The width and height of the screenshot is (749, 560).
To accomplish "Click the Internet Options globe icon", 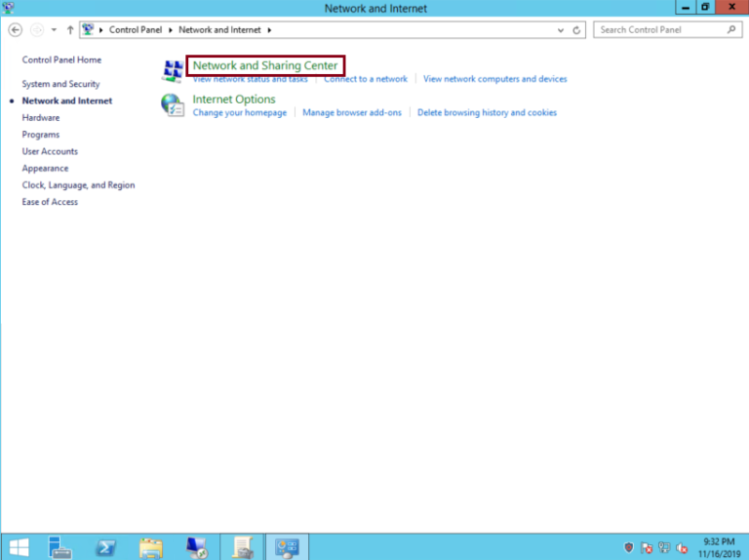I will click(x=172, y=104).
